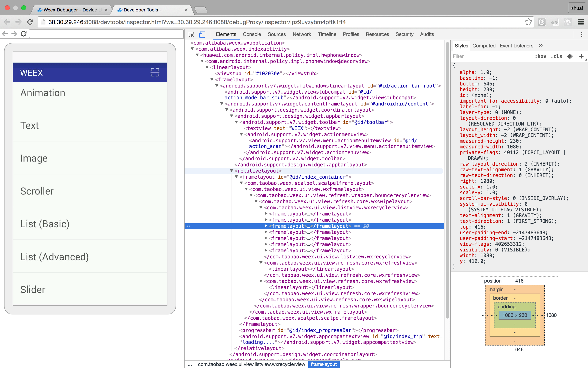Screen dimensions: 588x368
Task: Switch to the Sources tab
Action: (276, 34)
